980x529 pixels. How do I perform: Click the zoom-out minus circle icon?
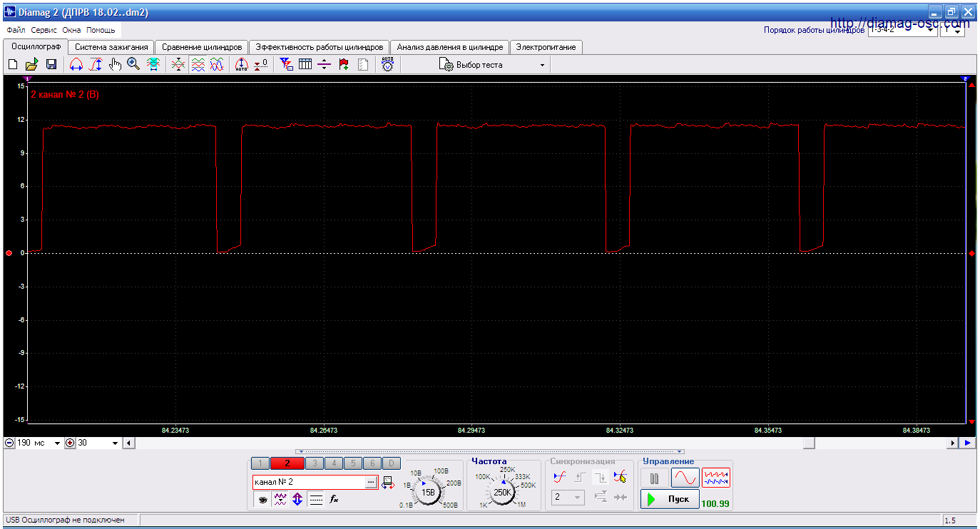point(9,443)
